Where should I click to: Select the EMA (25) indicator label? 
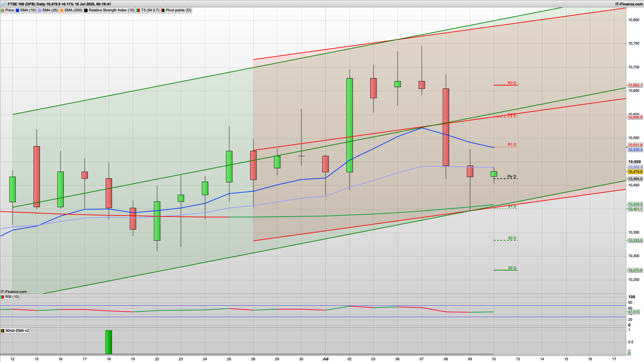[50, 10]
